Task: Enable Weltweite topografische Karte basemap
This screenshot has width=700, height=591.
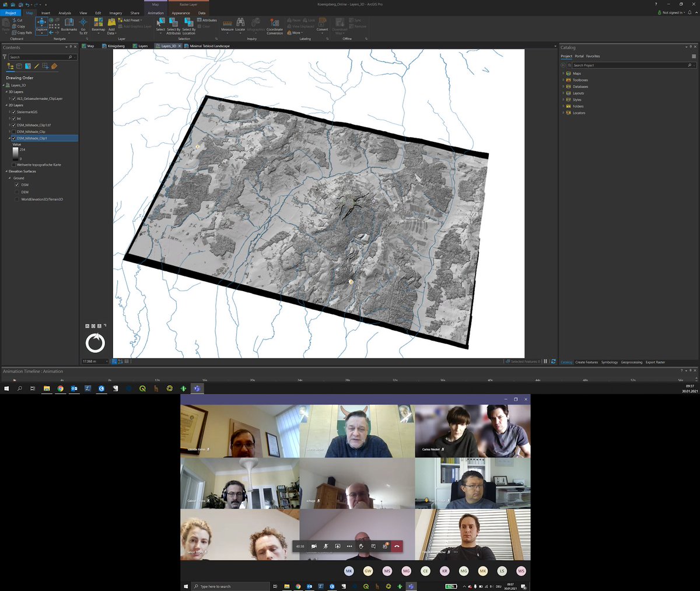Action: [14, 165]
